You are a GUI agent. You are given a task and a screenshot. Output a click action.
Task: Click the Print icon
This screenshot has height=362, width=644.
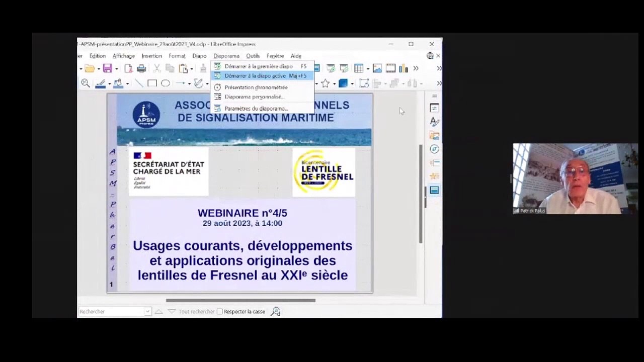pyautogui.click(x=141, y=68)
